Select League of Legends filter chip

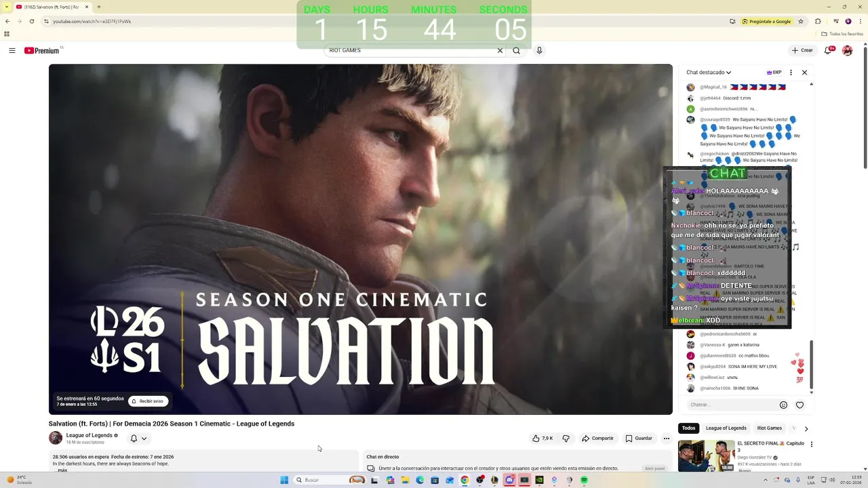point(726,428)
